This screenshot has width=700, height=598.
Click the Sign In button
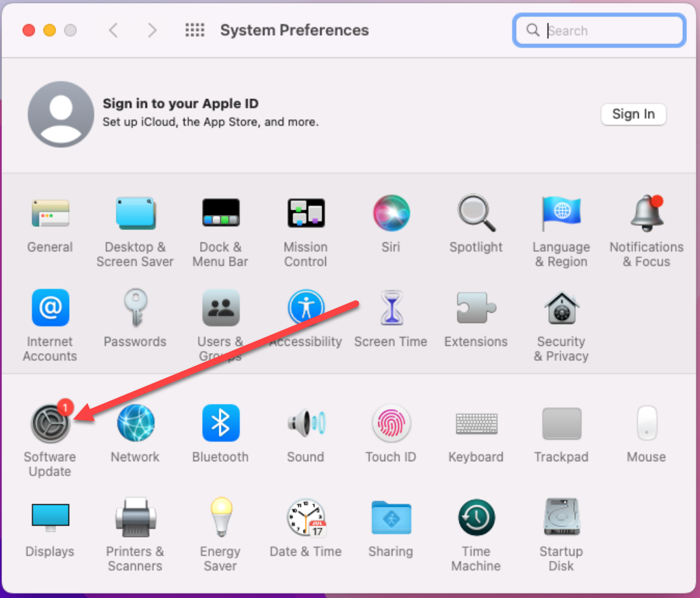tap(633, 114)
